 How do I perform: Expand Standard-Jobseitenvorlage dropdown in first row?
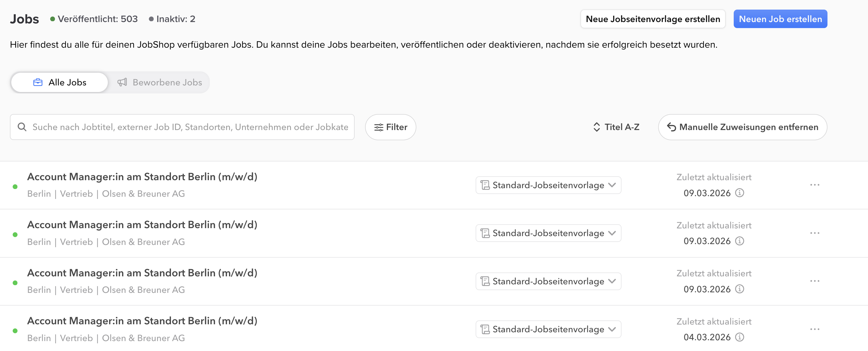pyautogui.click(x=548, y=185)
